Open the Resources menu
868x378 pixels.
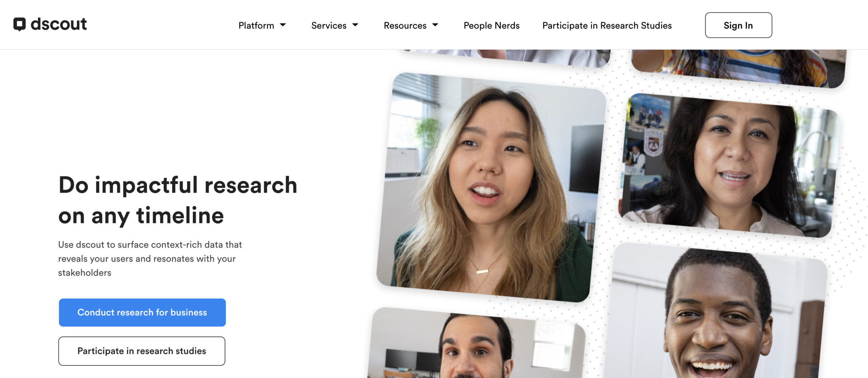405,25
